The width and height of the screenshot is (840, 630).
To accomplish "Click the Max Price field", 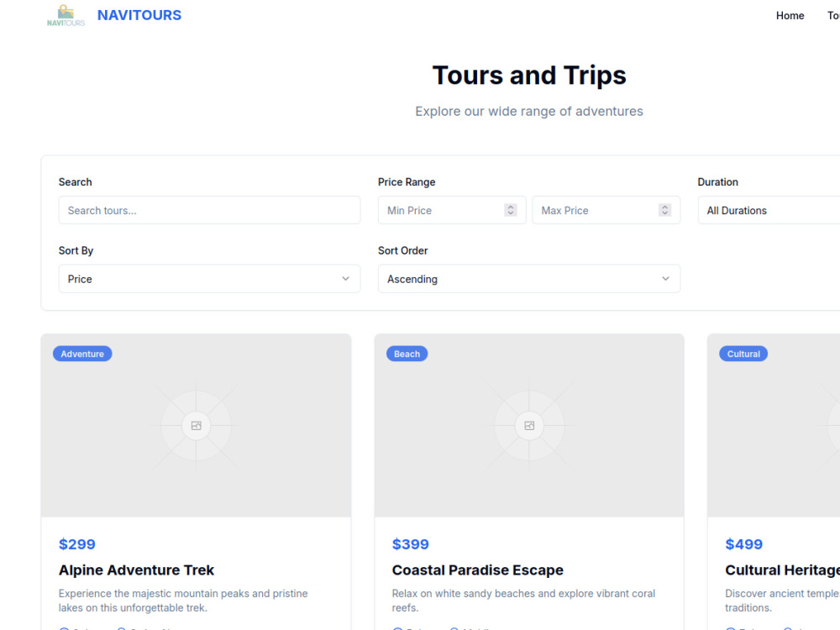I will [606, 210].
